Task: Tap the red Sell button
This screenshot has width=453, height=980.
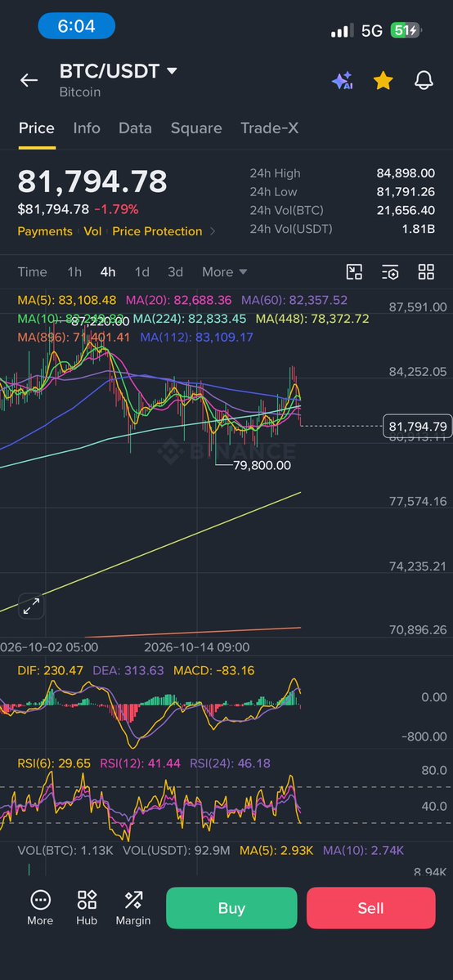Action: (371, 907)
